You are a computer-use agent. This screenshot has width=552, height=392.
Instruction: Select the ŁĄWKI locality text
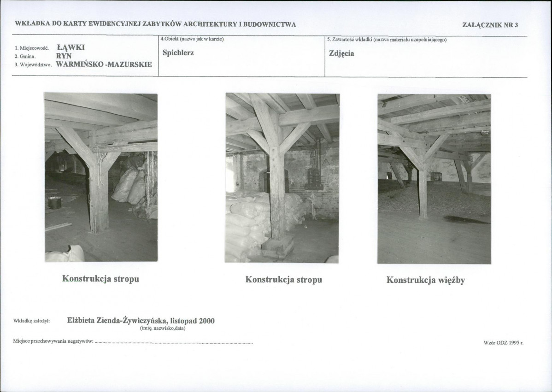click(71, 47)
